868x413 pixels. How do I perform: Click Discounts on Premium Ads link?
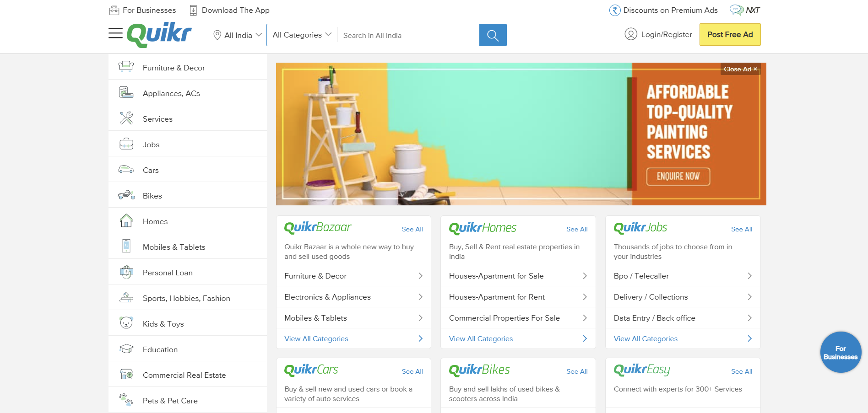(x=670, y=10)
